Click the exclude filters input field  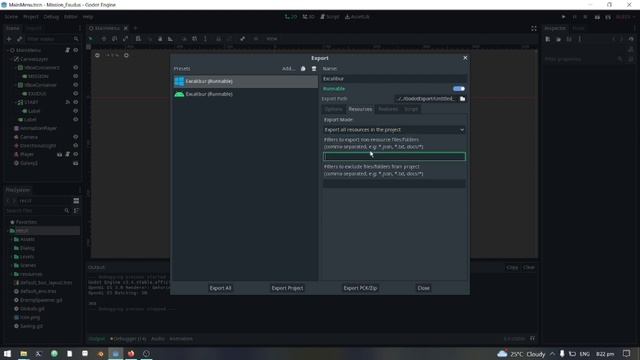point(394,184)
